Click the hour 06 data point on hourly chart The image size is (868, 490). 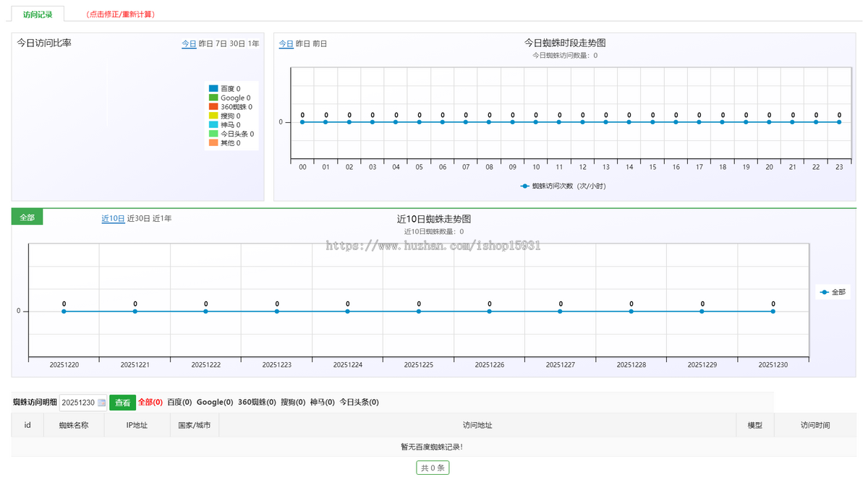click(x=443, y=122)
